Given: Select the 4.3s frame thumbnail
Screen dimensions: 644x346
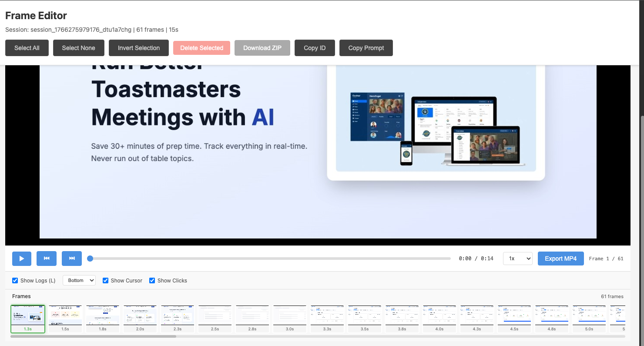Looking at the screenshot, I should click(477, 319).
